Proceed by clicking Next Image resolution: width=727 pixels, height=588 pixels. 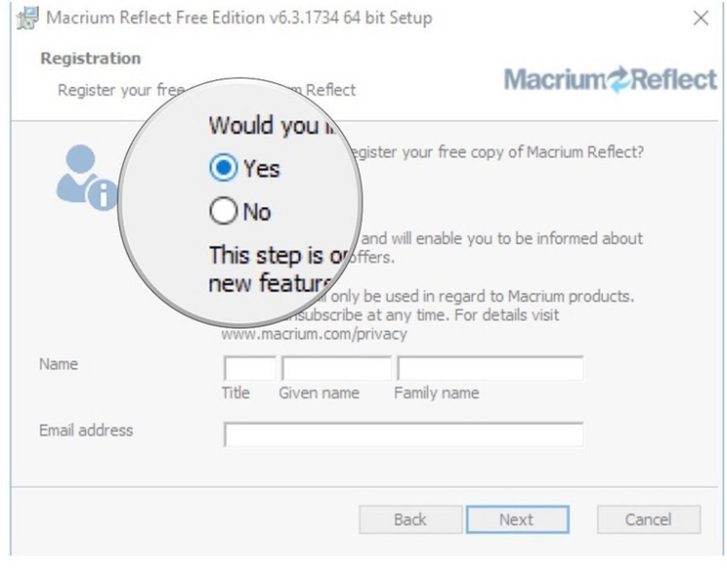tap(517, 520)
